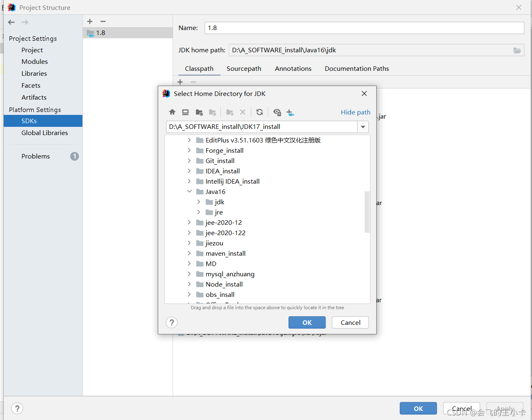Viewport: 532px width, 420px height.
Task: Click the maven_install folder icon
Action: coord(200,253)
